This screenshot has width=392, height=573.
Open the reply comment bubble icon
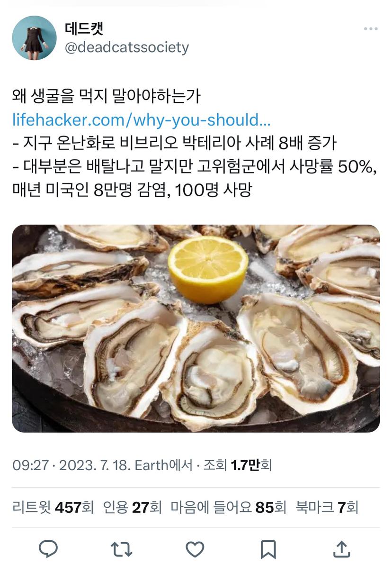pos(48,549)
